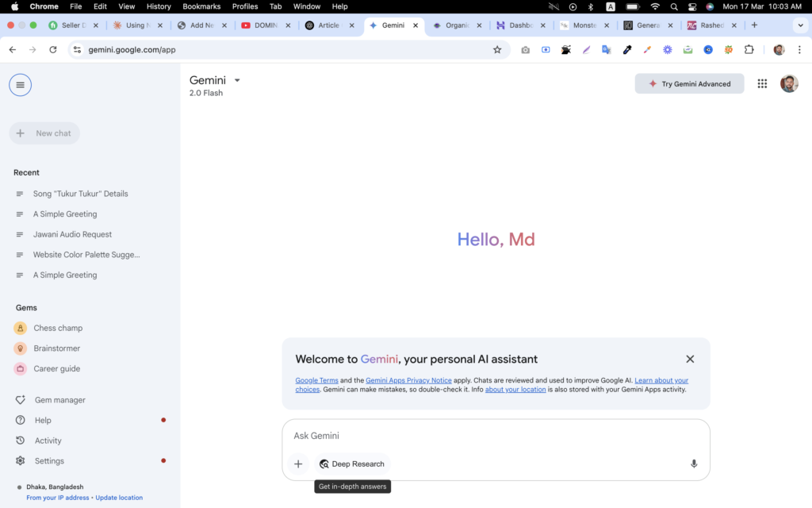Image resolution: width=812 pixels, height=508 pixels.
Task: Activate the microphone voice input
Action: point(694,464)
